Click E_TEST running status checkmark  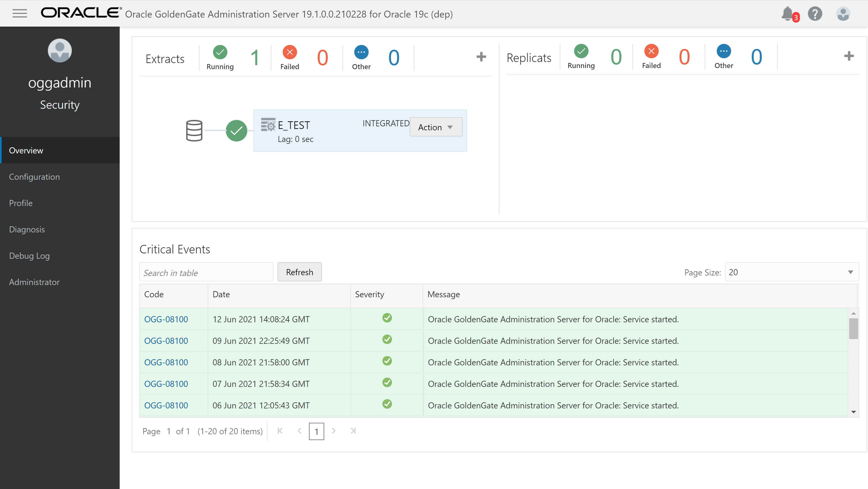pyautogui.click(x=236, y=131)
